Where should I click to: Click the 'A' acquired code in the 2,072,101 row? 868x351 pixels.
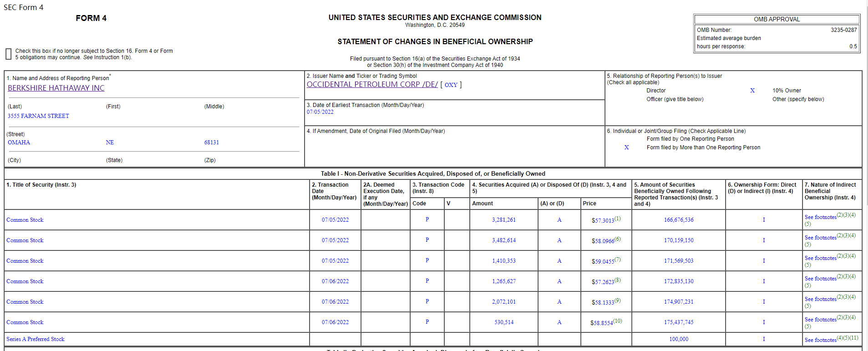click(559, 302)
